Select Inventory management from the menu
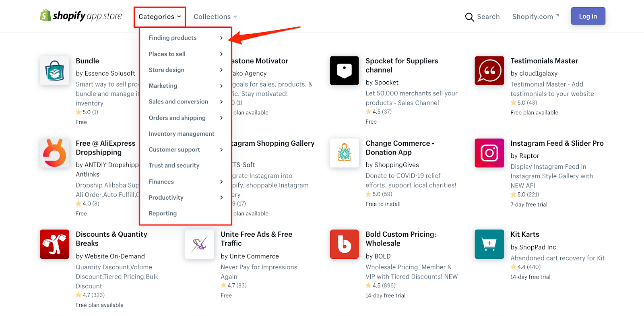Screen dimensions: 644x316 182,134
